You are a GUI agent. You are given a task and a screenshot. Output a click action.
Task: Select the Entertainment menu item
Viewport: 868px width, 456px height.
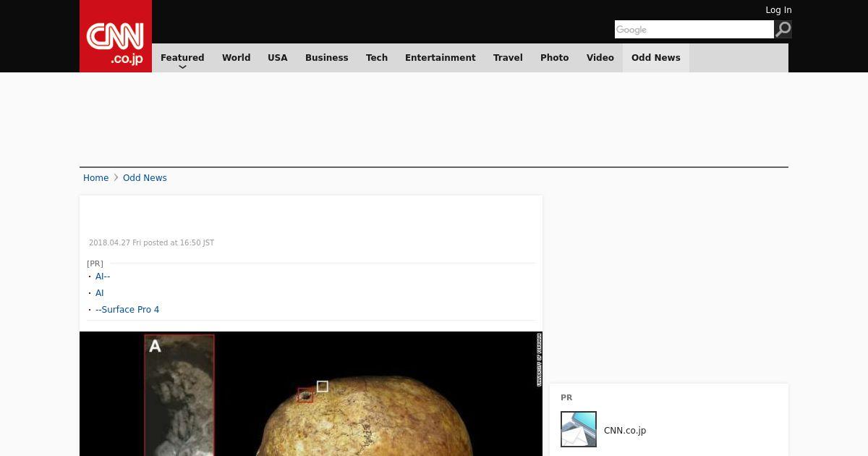(x=441, y=58)
